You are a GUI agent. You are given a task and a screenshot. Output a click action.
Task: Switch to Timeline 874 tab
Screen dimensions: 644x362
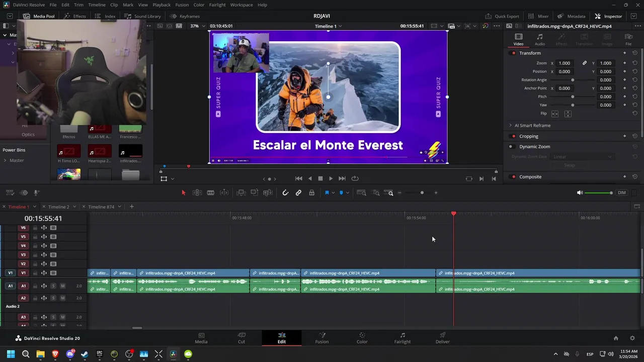(101, 207)
